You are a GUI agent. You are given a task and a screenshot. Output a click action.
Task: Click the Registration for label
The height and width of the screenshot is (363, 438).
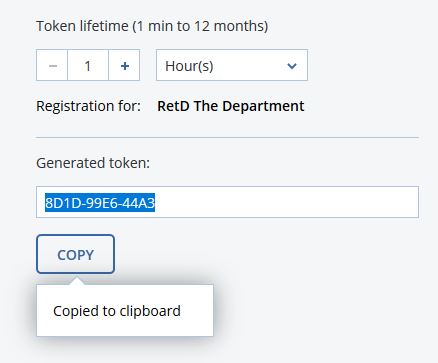[88, 106]
